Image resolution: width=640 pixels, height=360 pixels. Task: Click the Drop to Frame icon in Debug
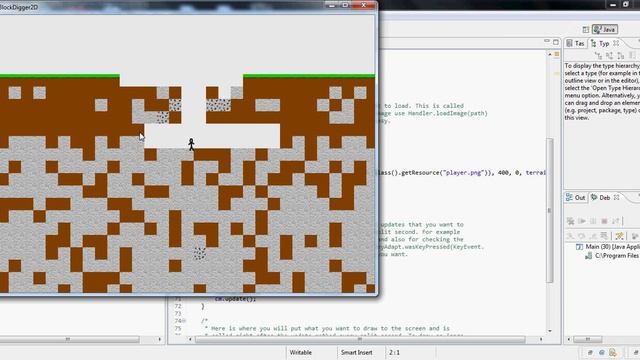point(604,236)
